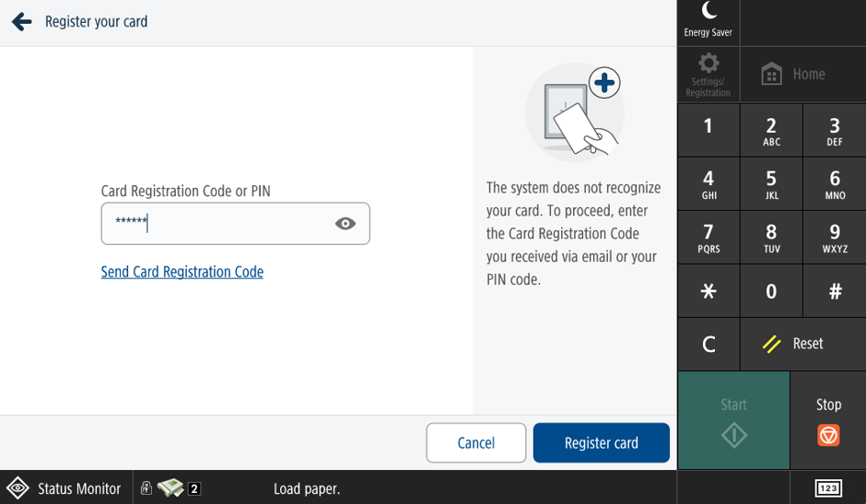This screenshot has height=504, width=866.
Task: Toggle PIN visibility with the eye icon
Action: click(x=345, y=223)
